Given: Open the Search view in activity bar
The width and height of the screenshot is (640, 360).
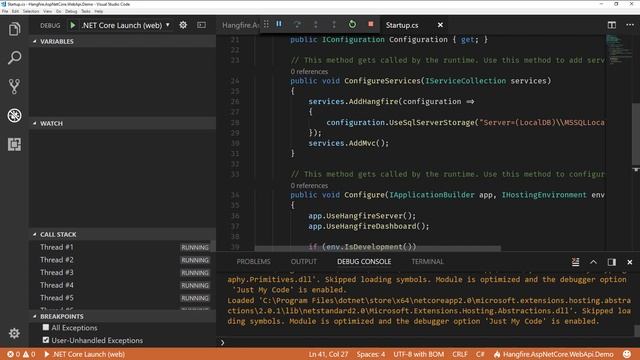Looking at the screenshot, I should (x=14, y=58).
